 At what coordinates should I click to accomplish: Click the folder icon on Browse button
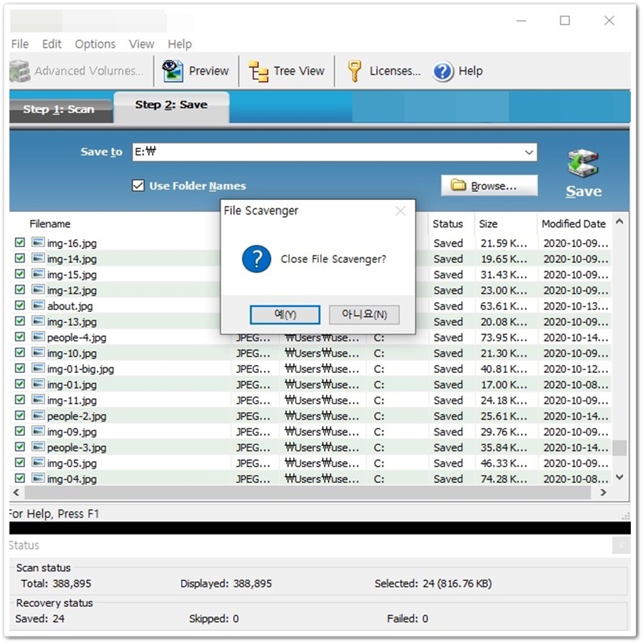tap(458, 186)
